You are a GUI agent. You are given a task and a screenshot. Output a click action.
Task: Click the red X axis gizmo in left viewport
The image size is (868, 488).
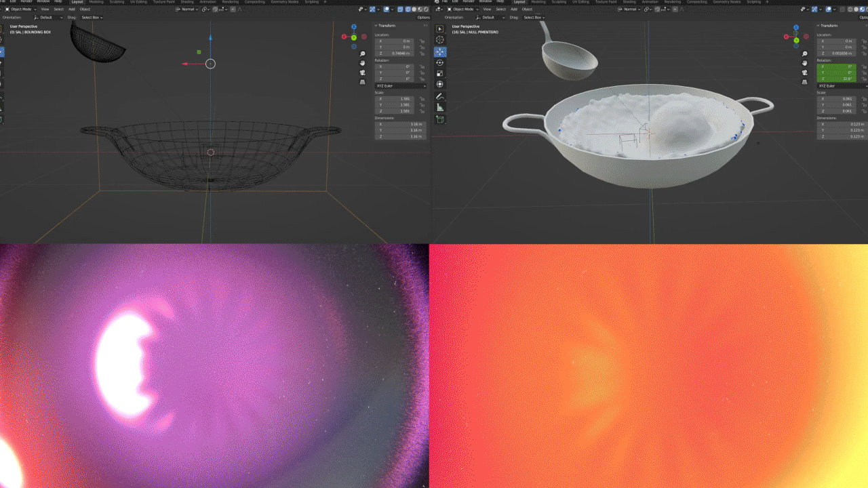(344, 37)
